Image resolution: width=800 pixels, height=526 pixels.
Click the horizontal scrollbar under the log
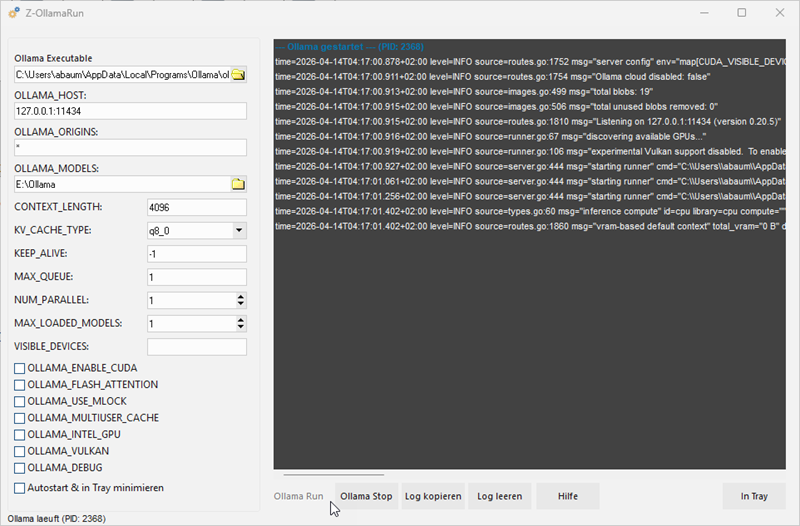333,475
